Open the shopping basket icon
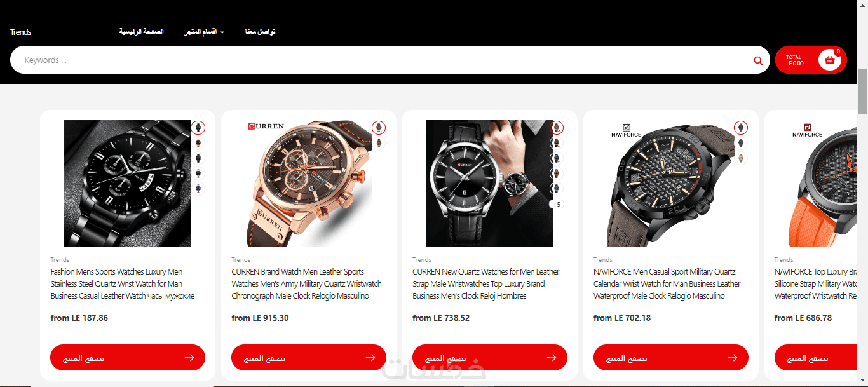Viewport: 868px width, 387px height. [x=829, y=60]
